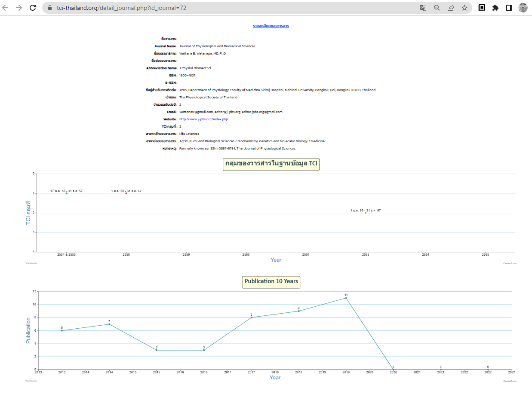Screen dimensions: 532x397
Task: Click the address bar URL field
Action: 215,8
